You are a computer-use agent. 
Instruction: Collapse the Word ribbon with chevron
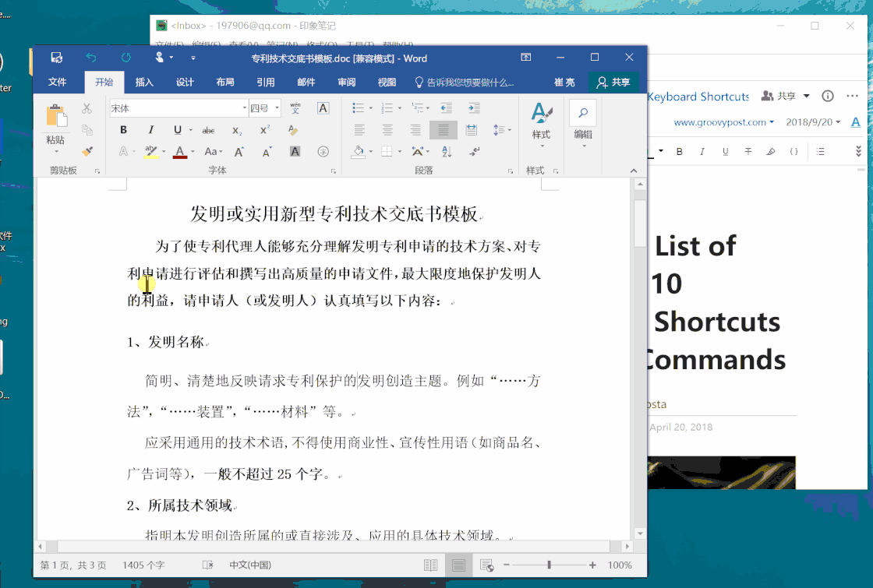coord(634,171)
